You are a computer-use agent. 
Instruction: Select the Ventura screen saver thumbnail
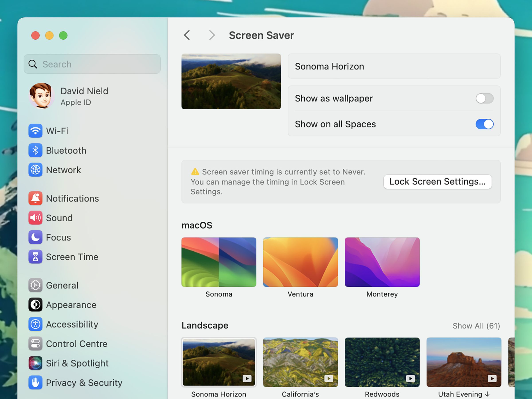[x=300, y=262]
